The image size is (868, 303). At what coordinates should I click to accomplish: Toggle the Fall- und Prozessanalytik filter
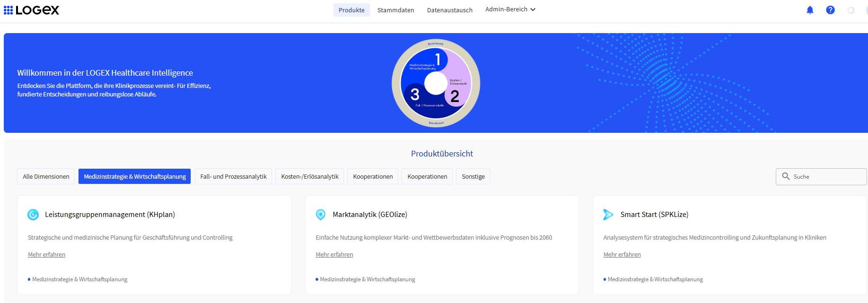[233, 176]
